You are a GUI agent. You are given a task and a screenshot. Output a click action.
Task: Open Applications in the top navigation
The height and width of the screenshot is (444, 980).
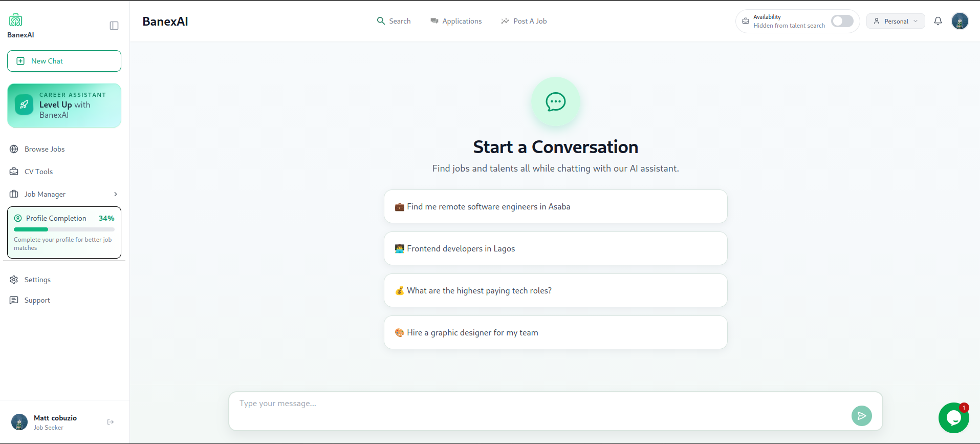point(456,21)
